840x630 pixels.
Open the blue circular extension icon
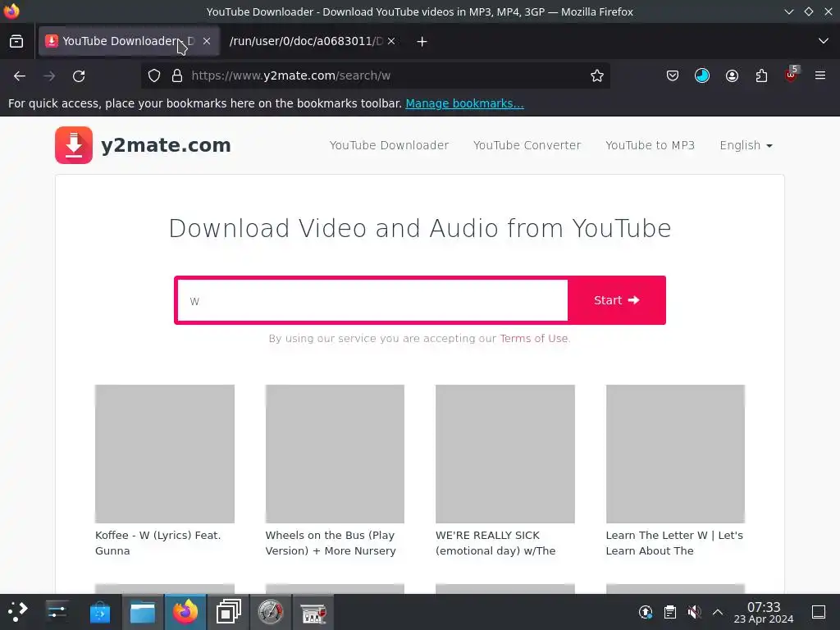[702, 76]
